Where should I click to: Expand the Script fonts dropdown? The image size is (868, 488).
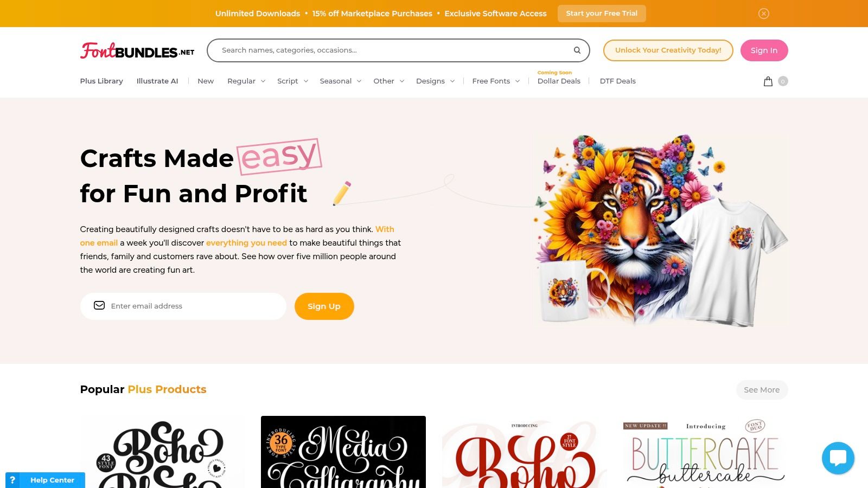292,81
